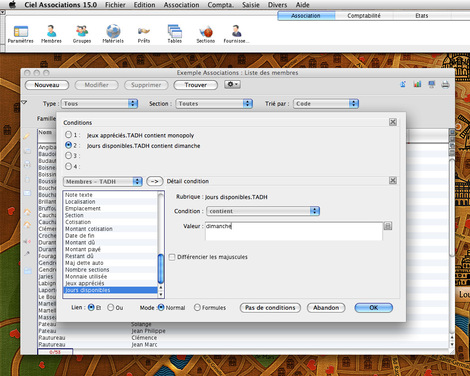Screen dimensions: 470x376
Task: Expand the Membres - TADH dropdown
Action: (103, 181)
